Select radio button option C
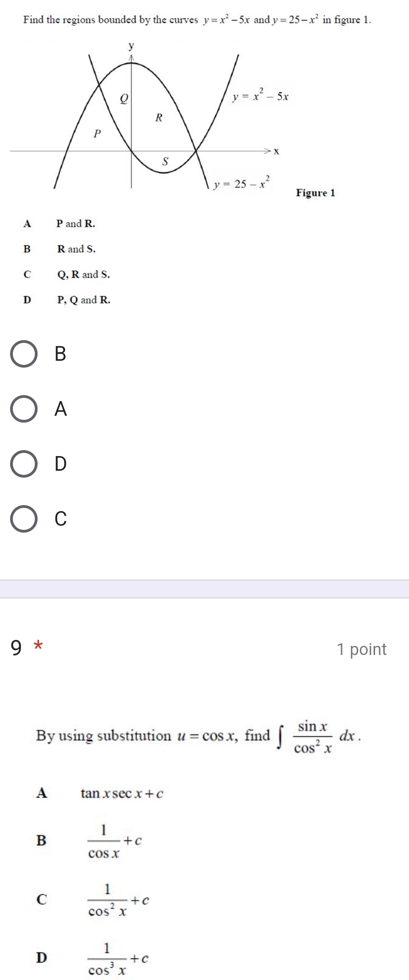This screenshot has height=980, width=409. (x=24, y=519)
